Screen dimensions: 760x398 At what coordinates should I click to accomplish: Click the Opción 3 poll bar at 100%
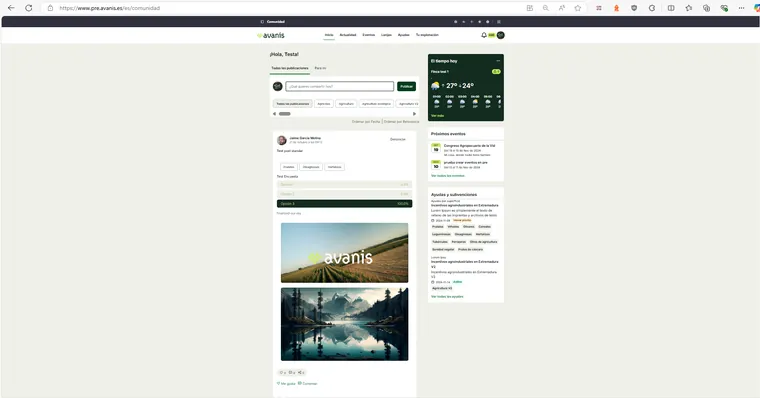tap(344, 204)
